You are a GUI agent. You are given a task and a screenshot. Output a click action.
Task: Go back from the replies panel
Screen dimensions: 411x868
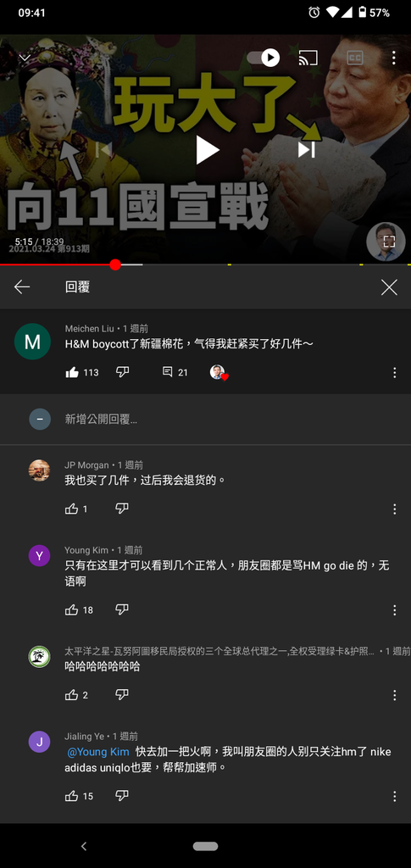pos(22,287)
